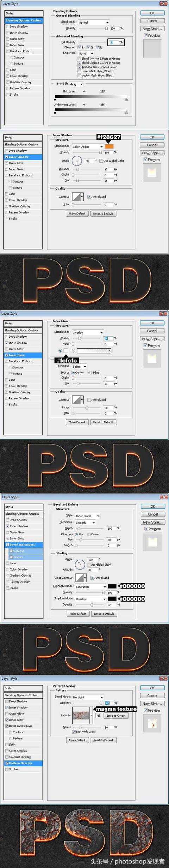This screenshot has width=169, height=868.
Task: Click the magma pattern thumbnail in Pattern Overlay
Action: pos(81,715)
